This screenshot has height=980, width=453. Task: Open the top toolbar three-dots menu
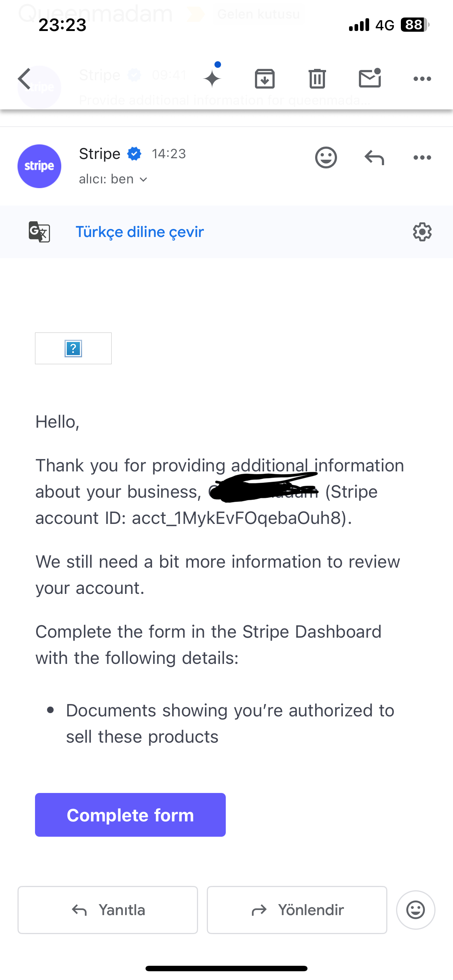click(422, 79)
